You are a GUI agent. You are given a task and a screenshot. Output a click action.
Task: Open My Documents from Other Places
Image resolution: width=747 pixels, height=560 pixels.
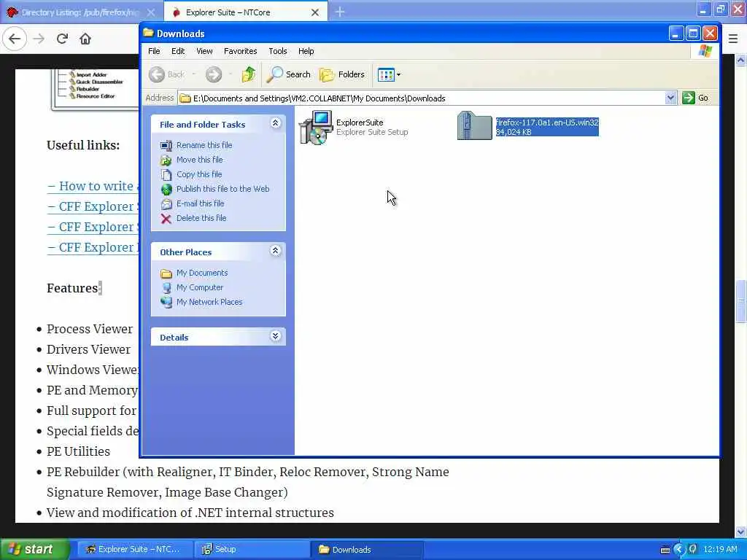coord(202,273)
